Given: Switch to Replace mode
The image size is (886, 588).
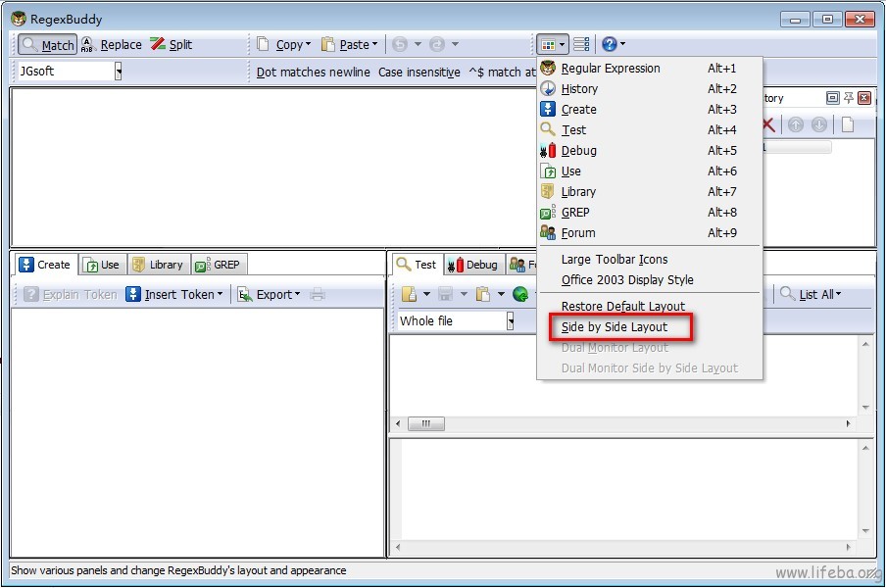Looking at the screenshot, I should coord(112,45).
